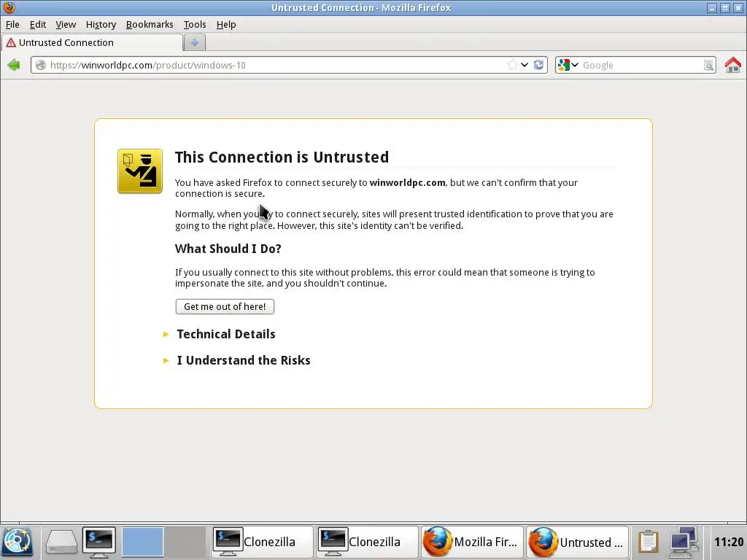
Task: Expand the Technical Details section
Action: click(x=226, y=334)
